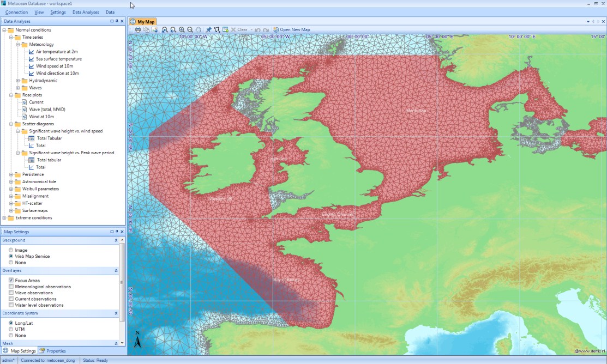
Task: Select Image as the map background
Action: 11,250
